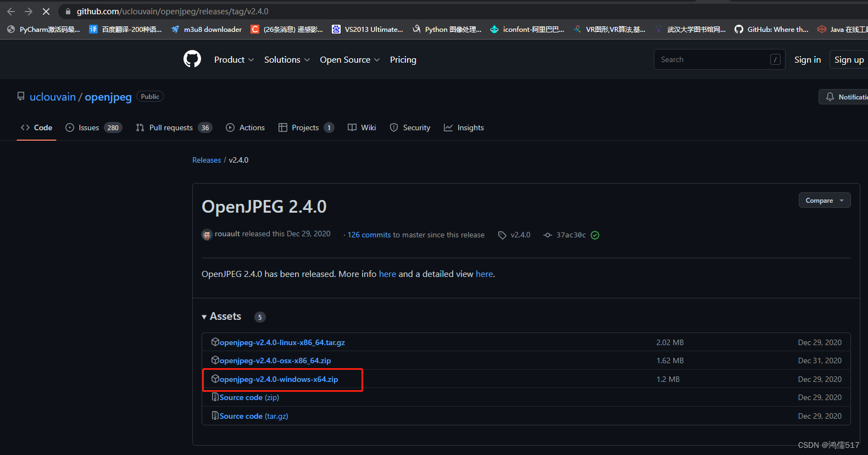This screenshot has width=868, height=455.
Task: Open the Insights tab
Action: [x=464, y=127]
